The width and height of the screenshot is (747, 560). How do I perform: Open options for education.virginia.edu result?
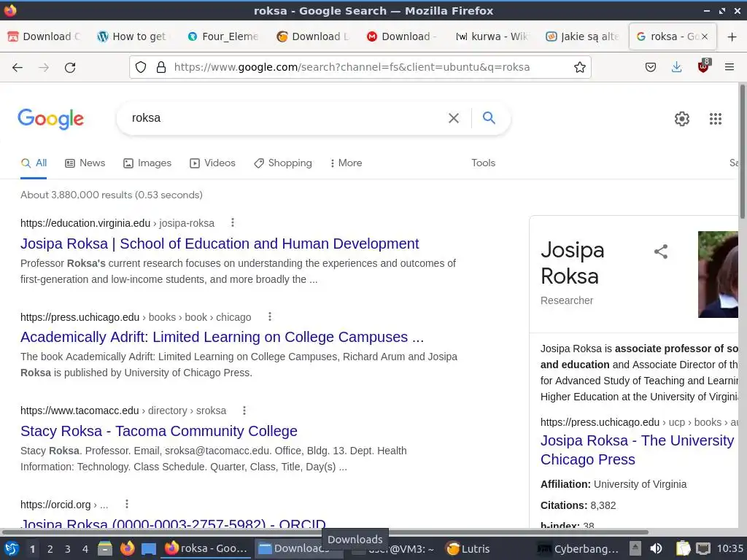click(233, 222)
